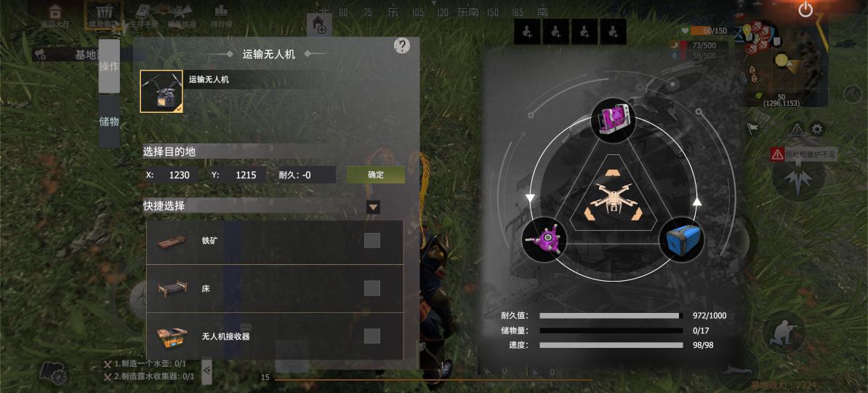Collapse the 快捷选择 dropdown arrow
868x393 pixels.
click(x=374, y=207)
